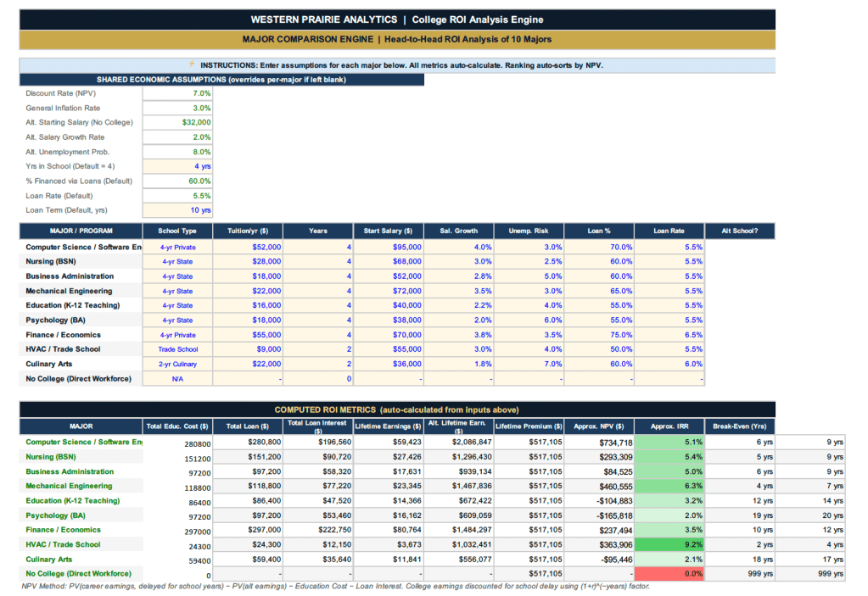
Task: Select the 'Unemp. Risk' column header
Action: click(529, 231)
